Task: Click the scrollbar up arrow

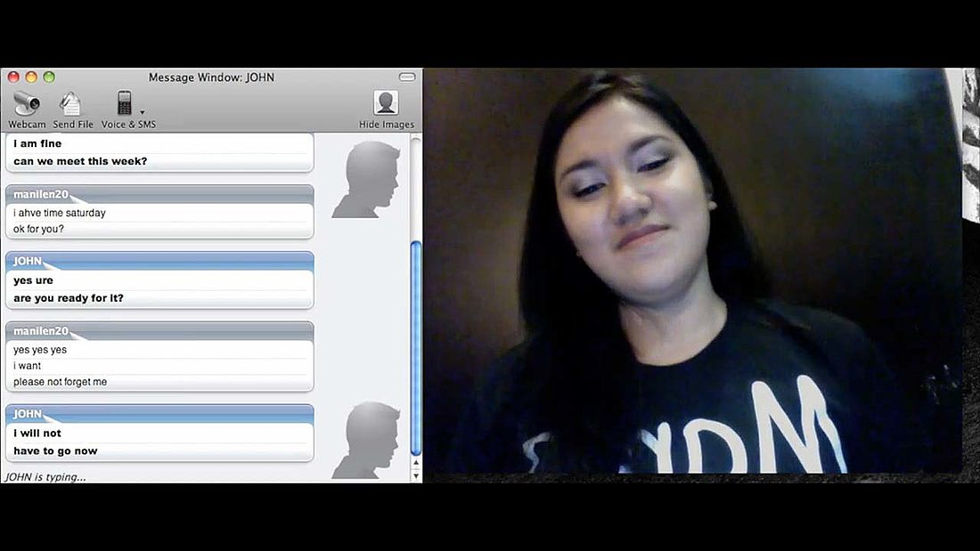Action: click(x=416, y=463)
